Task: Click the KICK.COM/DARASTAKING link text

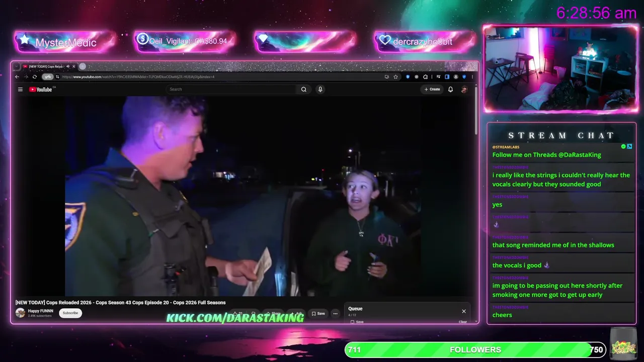Action: point(235,318)
